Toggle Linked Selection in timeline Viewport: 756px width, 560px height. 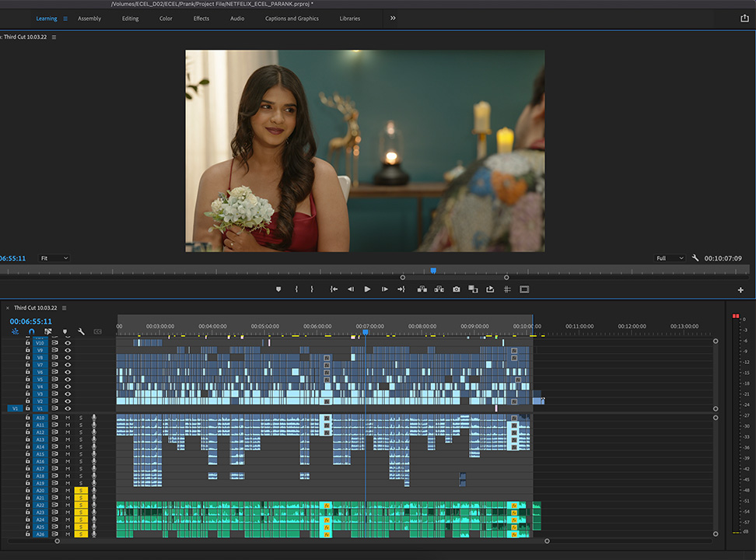[x=47, y=331]
